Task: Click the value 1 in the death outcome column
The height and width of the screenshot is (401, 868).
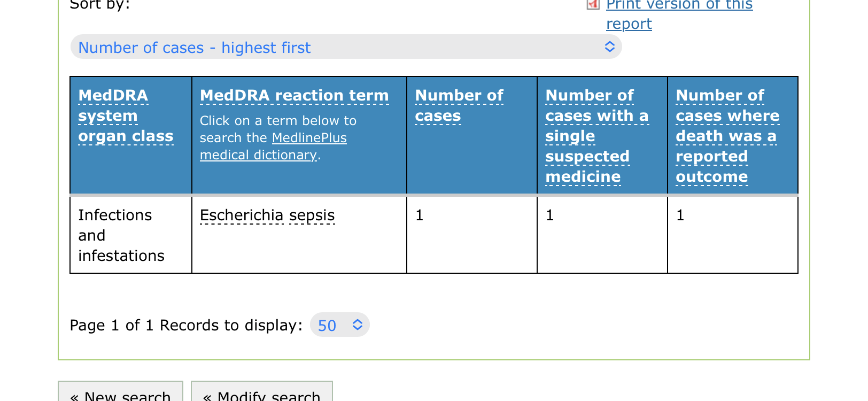Action: (680, 215)
